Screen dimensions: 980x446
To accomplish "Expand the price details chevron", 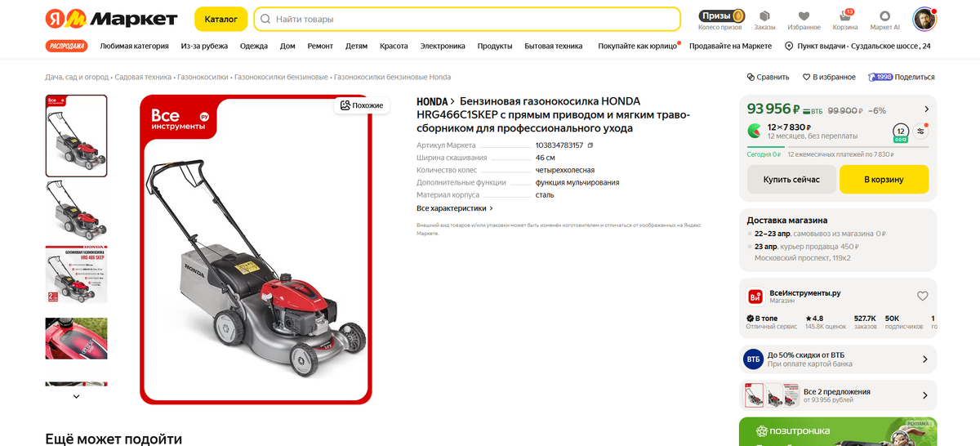I will (926, 109).
